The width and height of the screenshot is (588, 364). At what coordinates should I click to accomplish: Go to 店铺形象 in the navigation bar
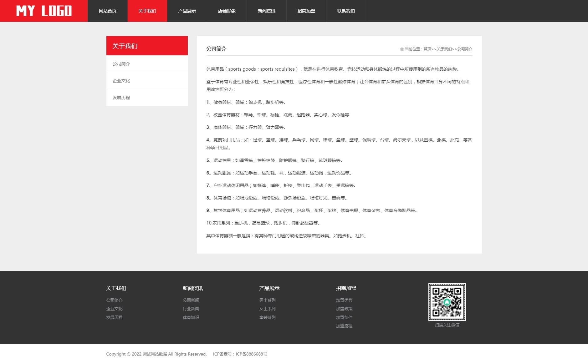point(227,11)
